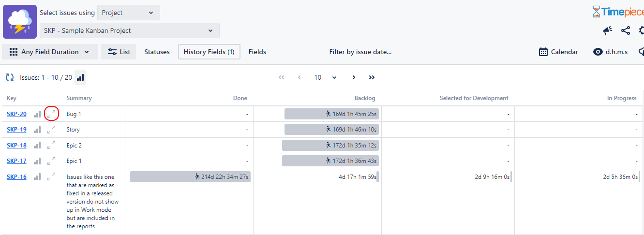Open the Project selection type dropdown
Viewport: 644px width, 235px height.
(x=128, y=13)
